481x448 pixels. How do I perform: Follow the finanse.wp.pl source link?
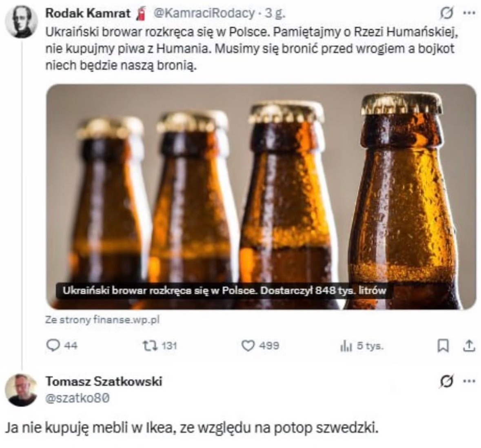point(102,320)
